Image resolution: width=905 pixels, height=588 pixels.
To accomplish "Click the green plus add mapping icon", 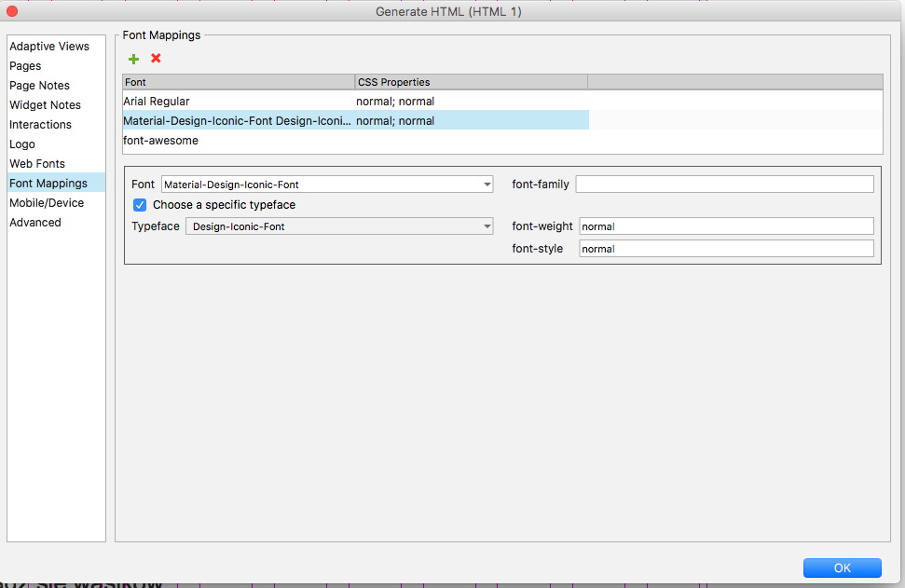I will tap(134, 59).
